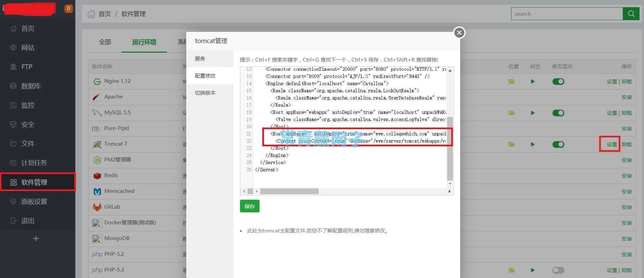The width and height of the screenshot is (644, 278).
Task: Switch to the 全部 tab
Action: [x=105, y=42]
